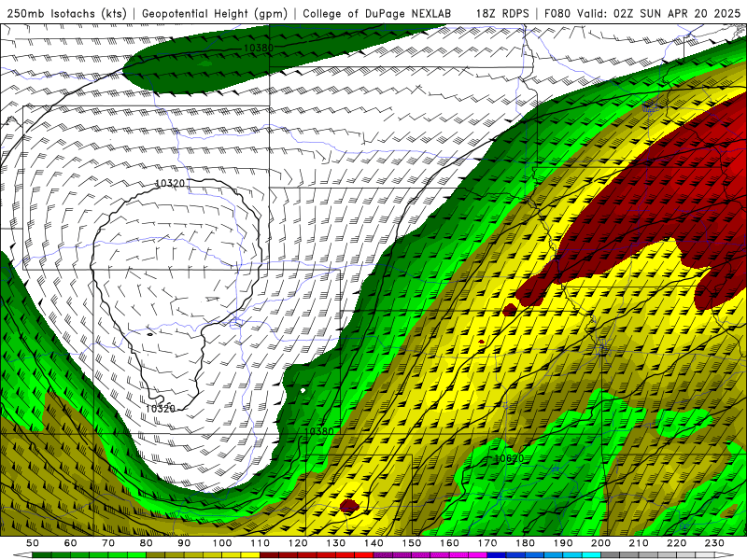Click the right arrow end of the color bar
Image resolution: width=747 pixels, height=560 pixels.
pos(725,555)
